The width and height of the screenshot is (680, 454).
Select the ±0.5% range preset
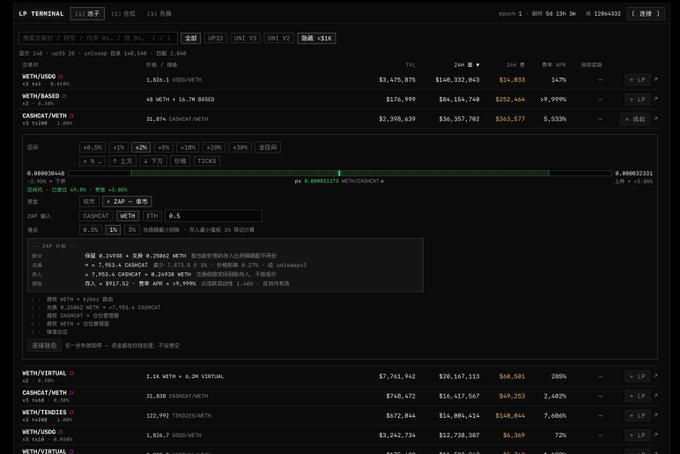[x=92, y=147]
